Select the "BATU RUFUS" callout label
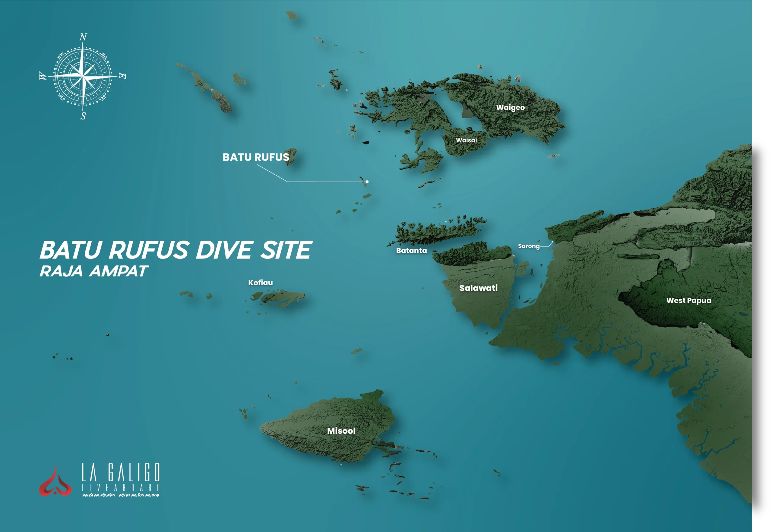772x532 pixels. click(x=256, y=157)
